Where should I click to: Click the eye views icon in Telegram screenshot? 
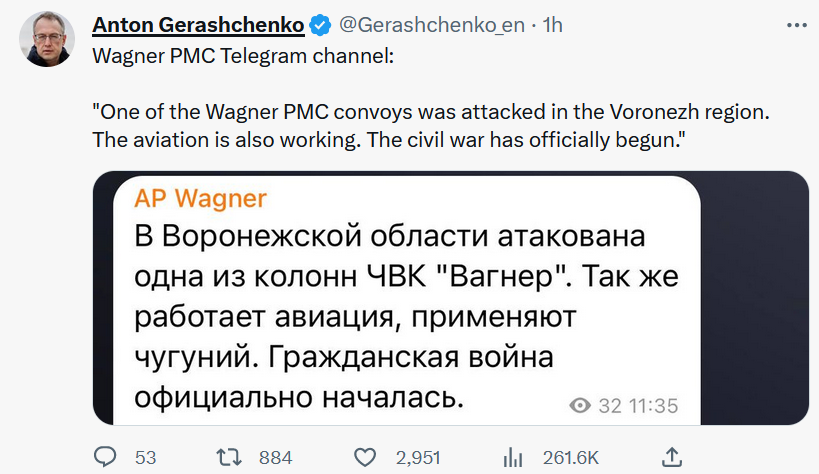(x=579, y=405)
